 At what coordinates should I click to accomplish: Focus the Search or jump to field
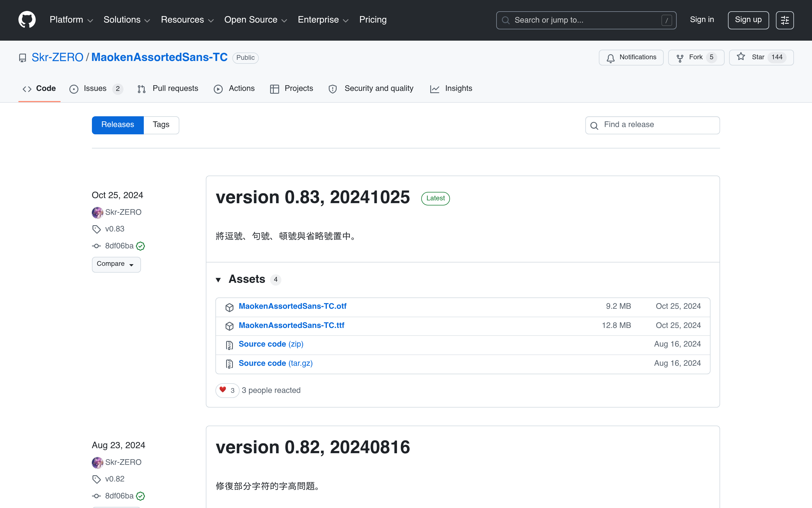586,20
